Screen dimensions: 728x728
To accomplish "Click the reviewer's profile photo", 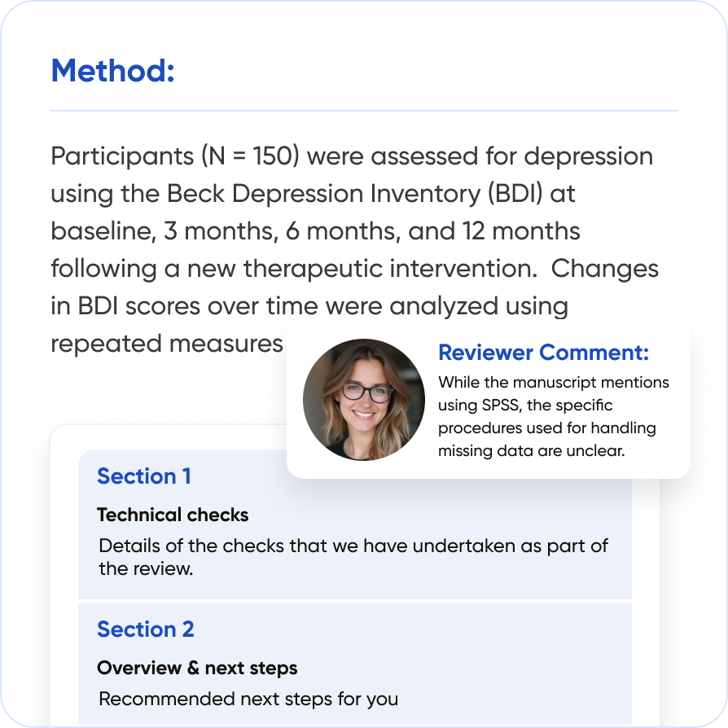I will pos(364,399).
